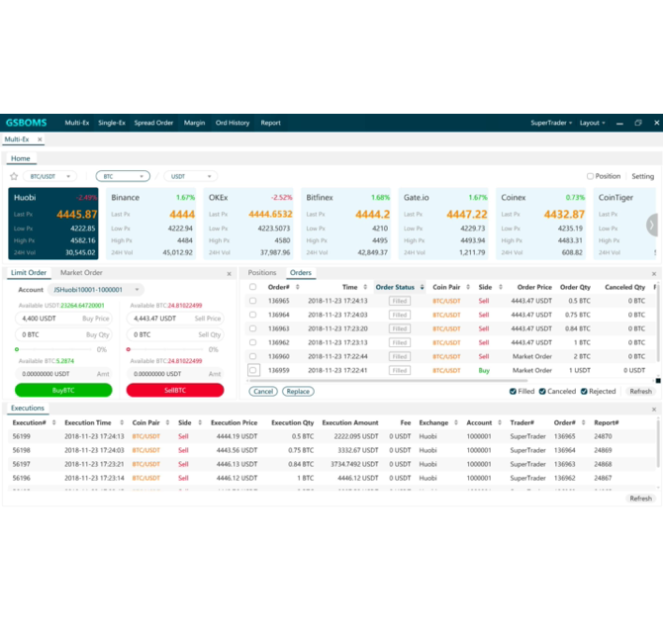Click the Order Status column sort icon

click(423, 288)
